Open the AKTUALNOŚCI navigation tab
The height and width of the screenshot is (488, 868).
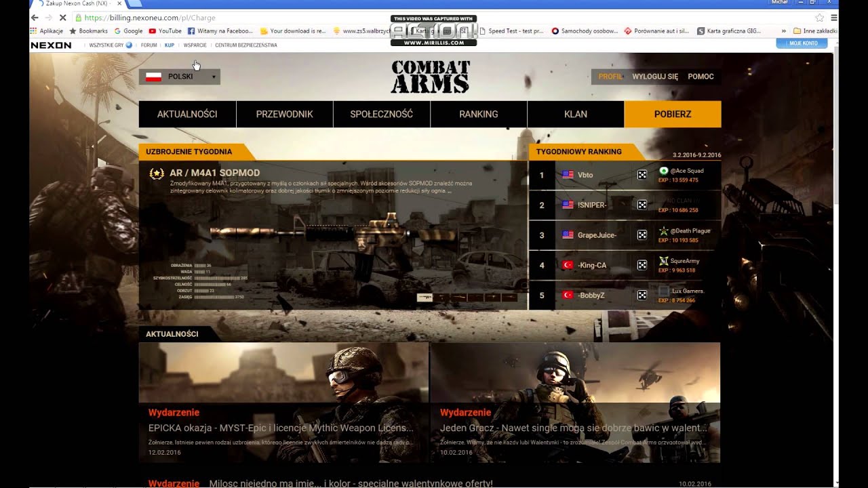pos(187,114)
